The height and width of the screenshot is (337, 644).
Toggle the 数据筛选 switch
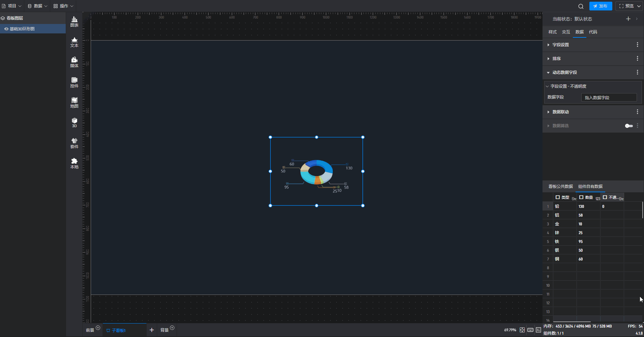[629, 126]
